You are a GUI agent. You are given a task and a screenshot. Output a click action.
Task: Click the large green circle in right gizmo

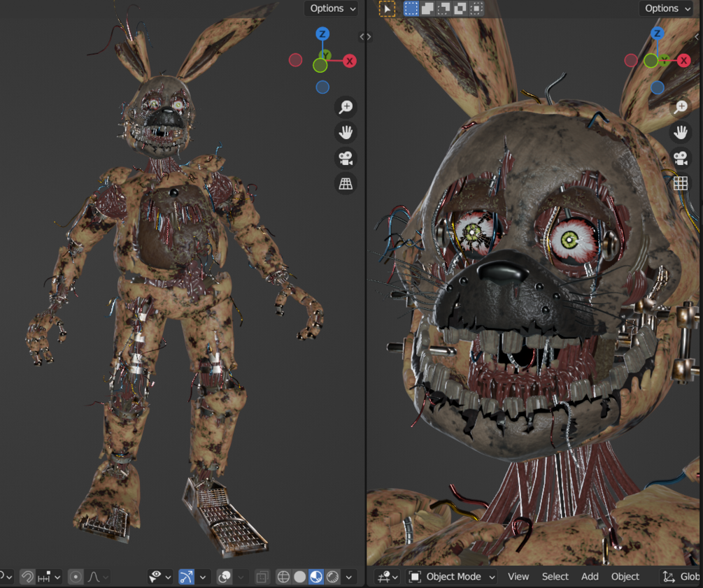[x=651, y=61]
